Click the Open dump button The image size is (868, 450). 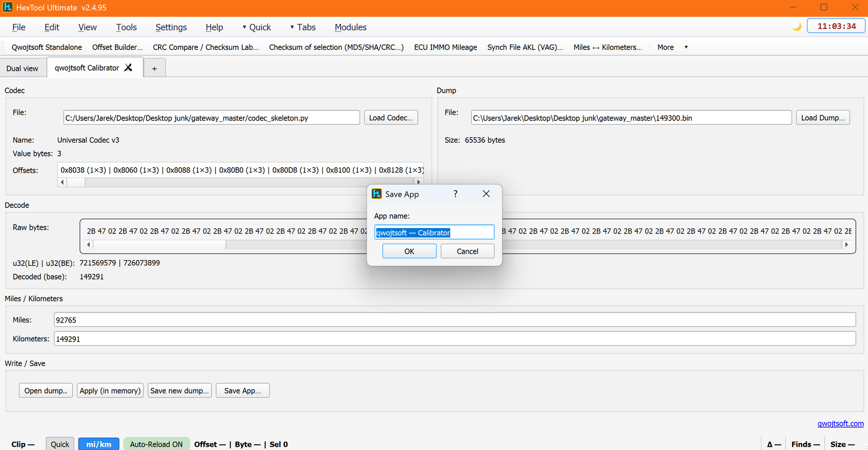[x=46, y=391]
